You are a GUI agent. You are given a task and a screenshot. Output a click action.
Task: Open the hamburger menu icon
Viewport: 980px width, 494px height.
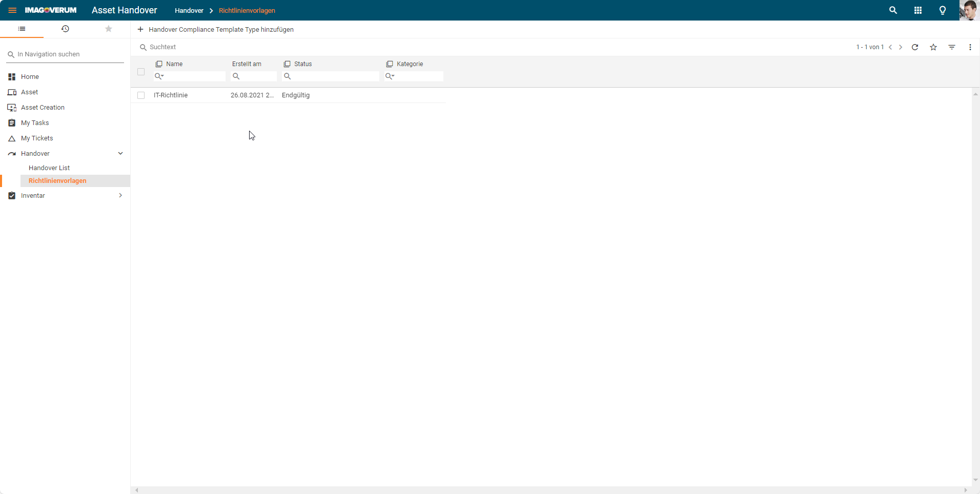(x=12, y=10)
